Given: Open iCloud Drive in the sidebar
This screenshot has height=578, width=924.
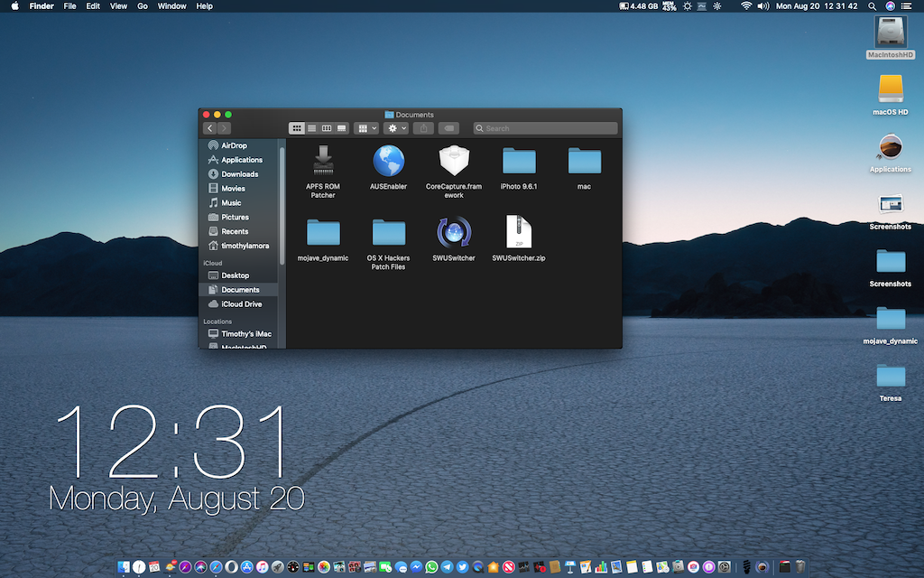Looking at the screenshot, I should coord(239,304).
